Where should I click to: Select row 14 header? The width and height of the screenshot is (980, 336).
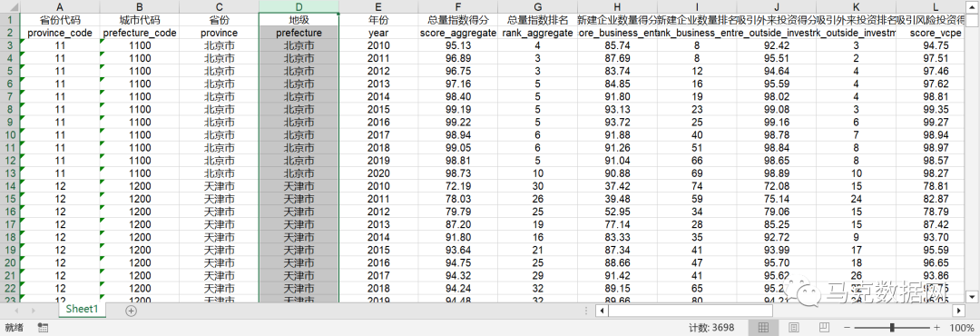tap(10, 186)
